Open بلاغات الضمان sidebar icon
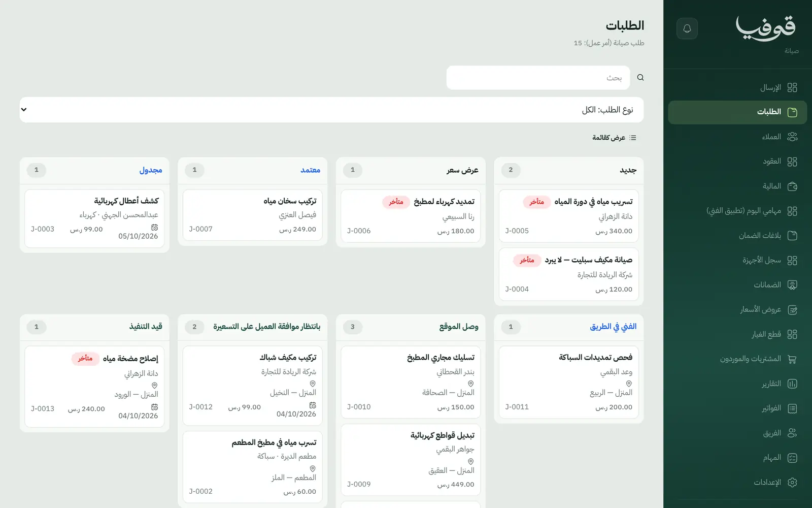This screenshot has width=812, height=508. tap(792, 235)
